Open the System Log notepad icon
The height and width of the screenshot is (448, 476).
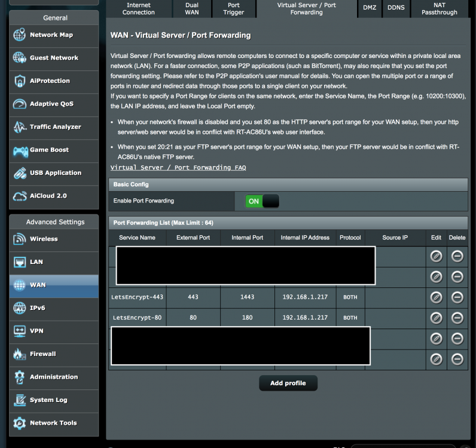point(20,400)
